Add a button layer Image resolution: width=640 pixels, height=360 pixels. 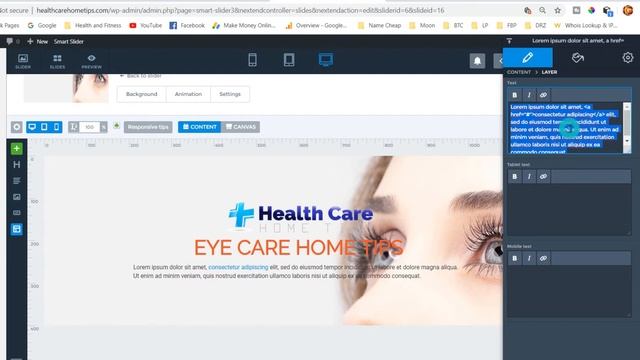click(x=17, y=213)
